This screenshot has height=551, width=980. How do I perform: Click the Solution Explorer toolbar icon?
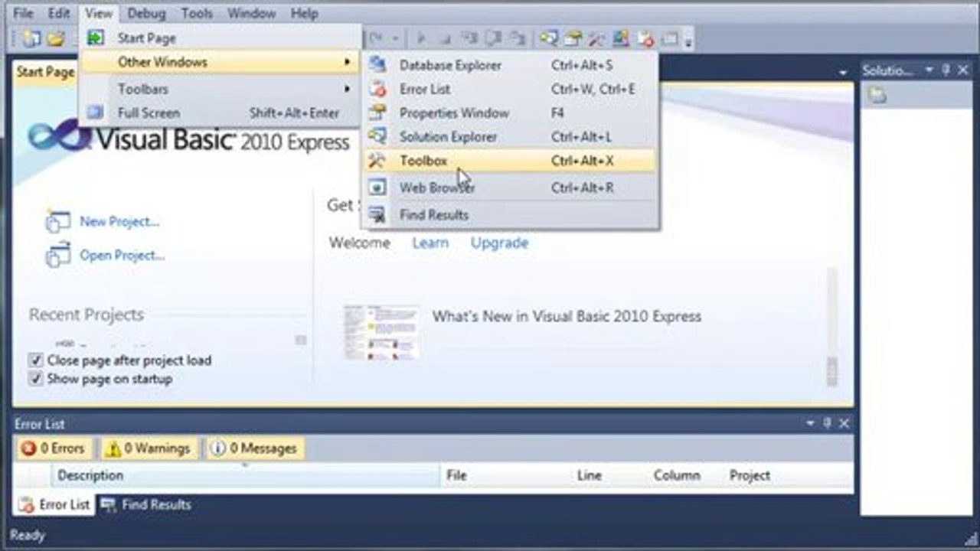pyautogui.click(x=548, y=38)
